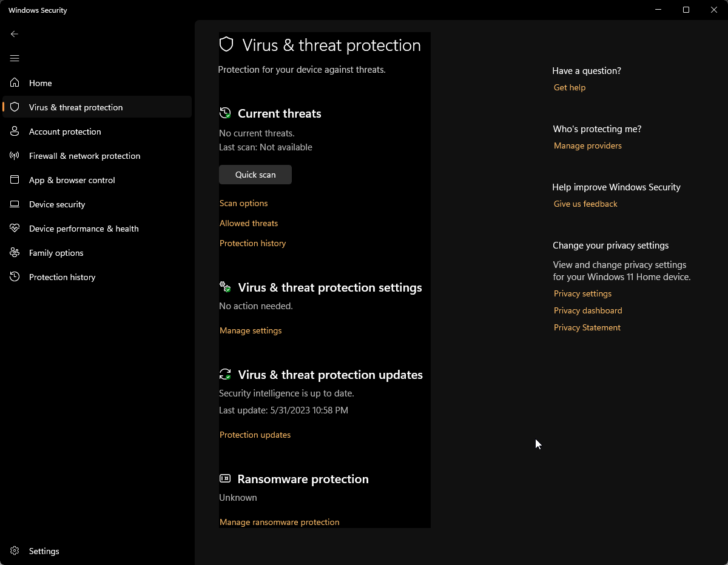The image size is (728, 565).
Task: Open the Privacy dashboard link
Action: pos(588,310)
